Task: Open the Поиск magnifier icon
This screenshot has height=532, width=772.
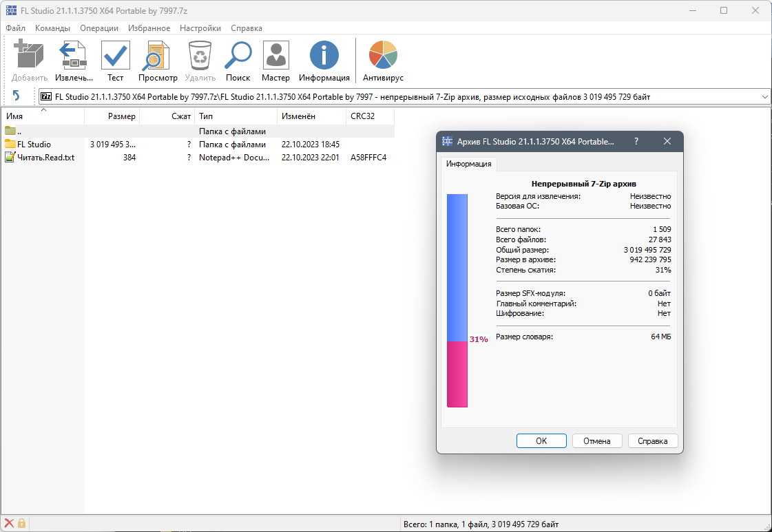Action: point(238,54)
